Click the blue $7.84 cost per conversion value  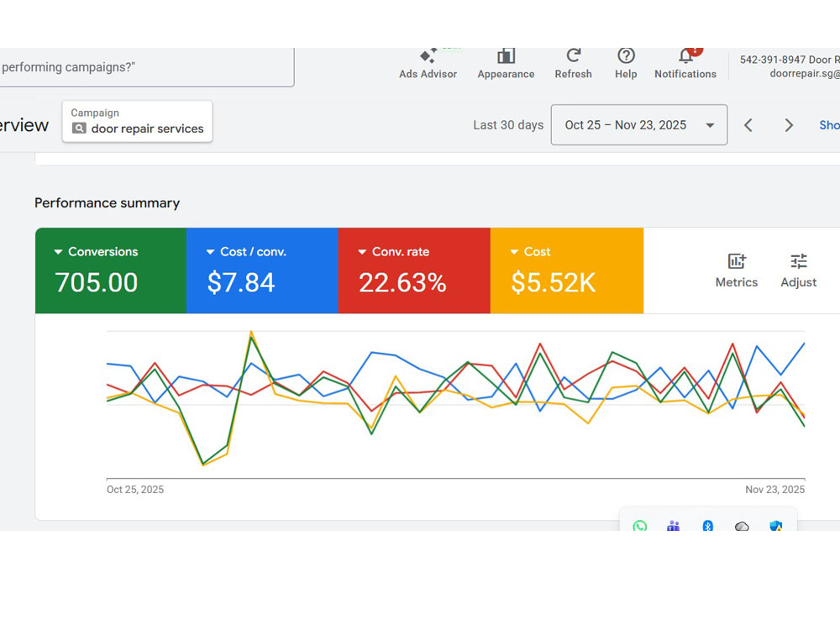(241, 282)
